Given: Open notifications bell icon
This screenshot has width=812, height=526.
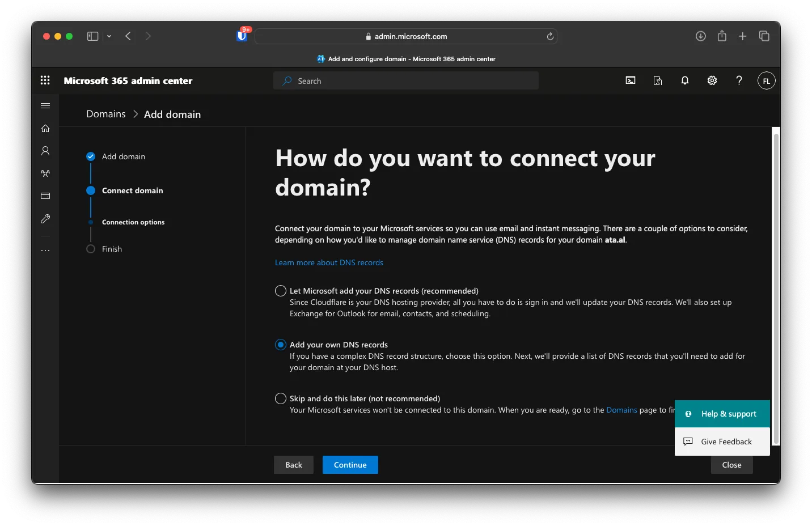Looking at the screenshot, I should click(685, 80).
